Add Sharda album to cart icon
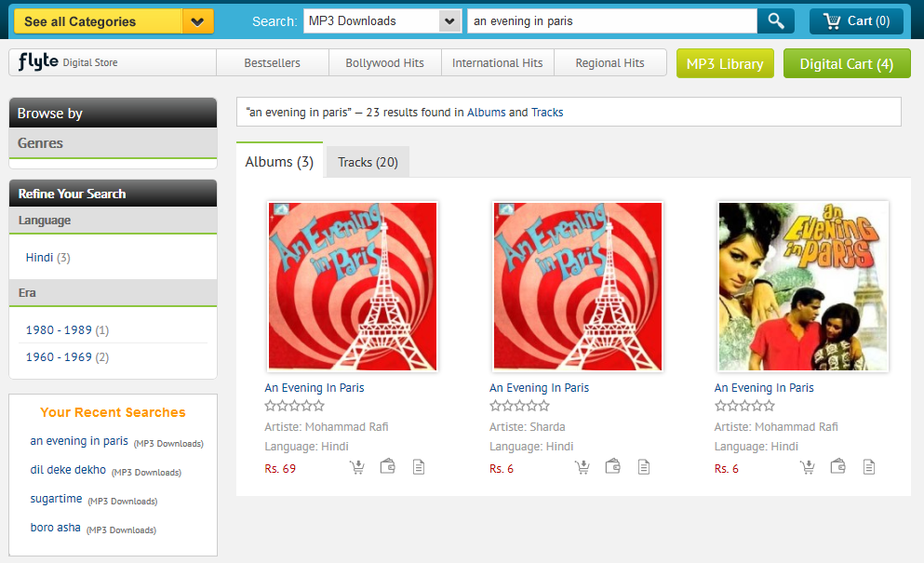 [x=583, y=467]
